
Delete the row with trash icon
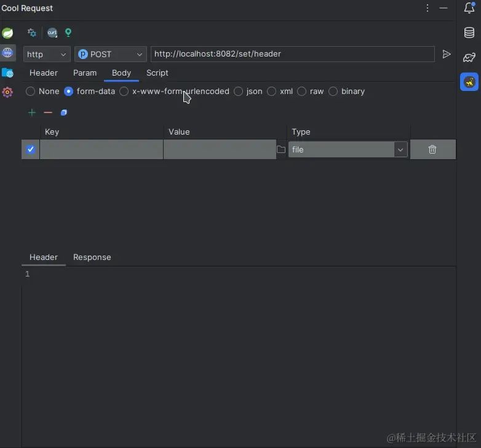pyautogui.click(x=432, y=149)
